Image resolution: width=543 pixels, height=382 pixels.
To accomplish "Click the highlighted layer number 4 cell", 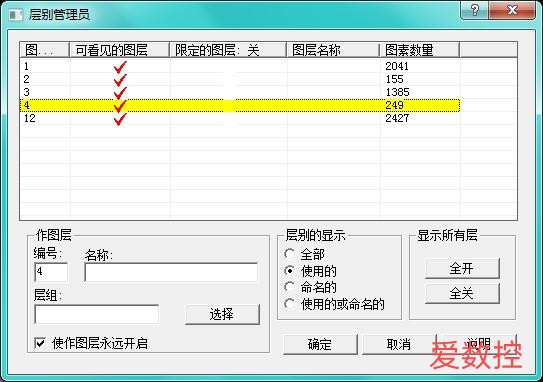I will [x=27, y=105].
